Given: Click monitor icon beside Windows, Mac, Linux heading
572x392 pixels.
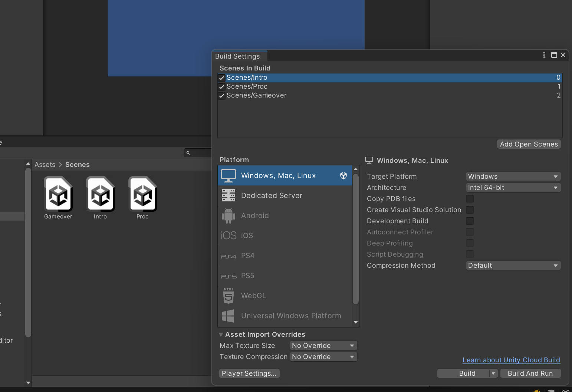Looking at the screenshot, I should pos(369,160).
